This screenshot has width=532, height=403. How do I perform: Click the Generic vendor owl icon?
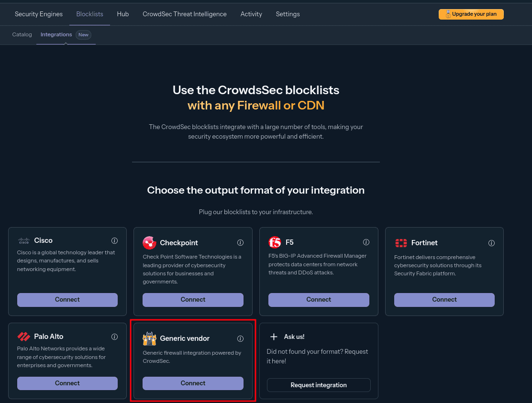point(149,338)
